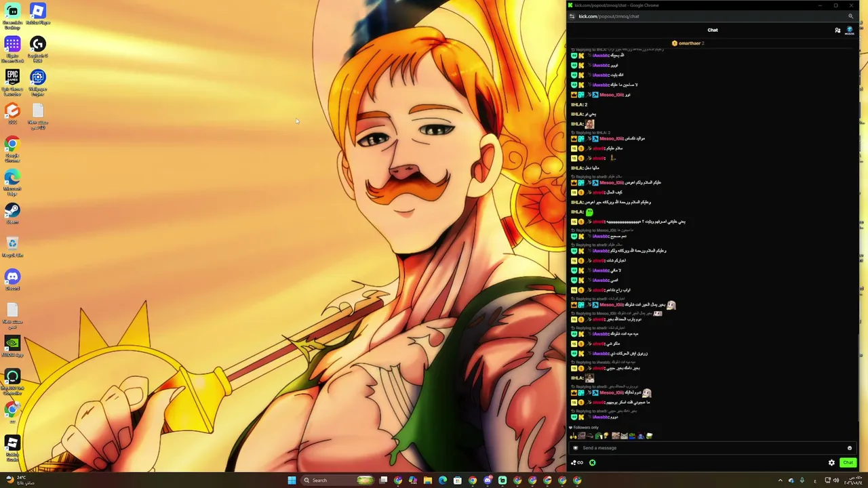The height and width of the screenshot is (488, 868).
Task: Select the NVIDIA App desktop icon
Action: (12, 346)
